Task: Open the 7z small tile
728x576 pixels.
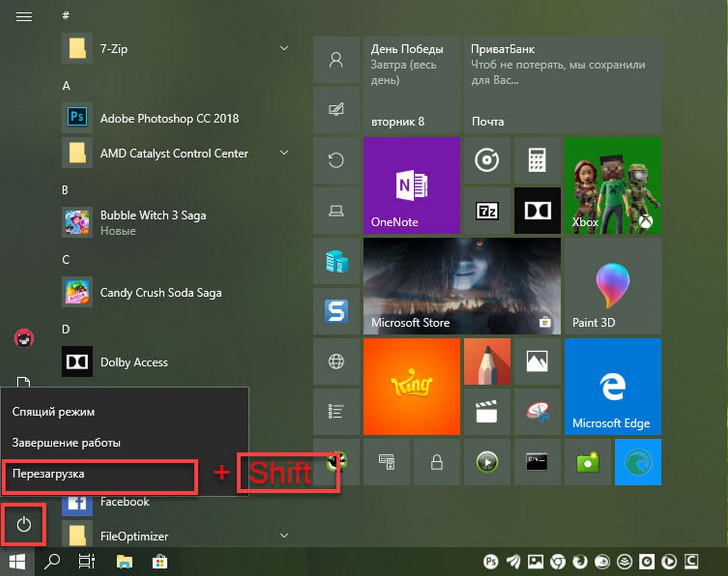Action: pos(486,210)
